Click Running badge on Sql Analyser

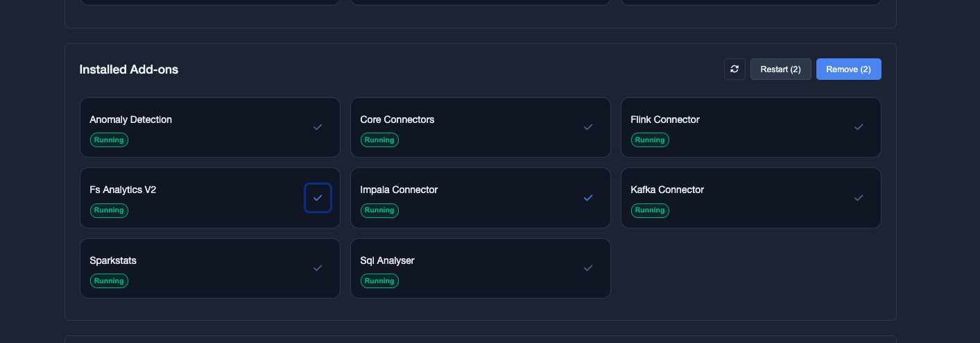click(x=379, y=281)
